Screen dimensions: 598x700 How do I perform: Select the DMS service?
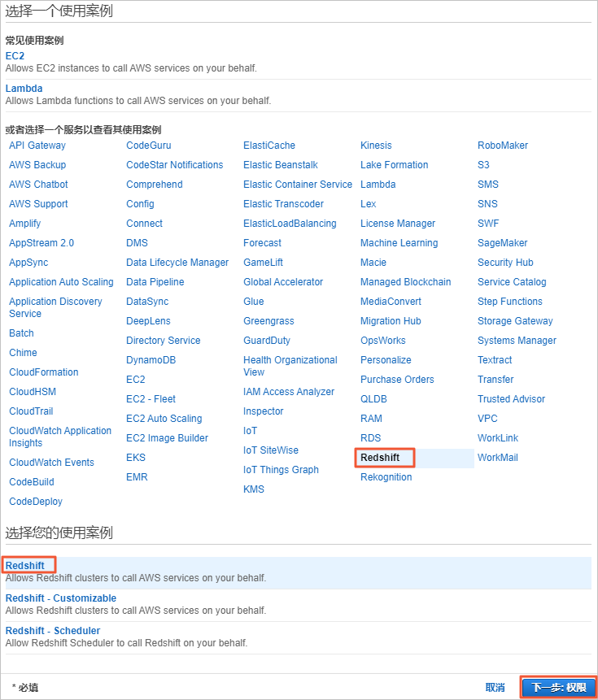(x=137, y=243)
